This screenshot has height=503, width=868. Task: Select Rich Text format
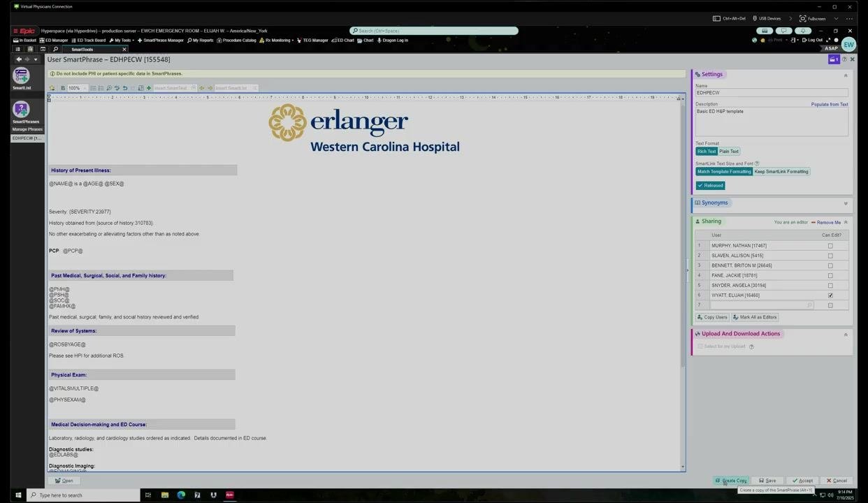707,152
